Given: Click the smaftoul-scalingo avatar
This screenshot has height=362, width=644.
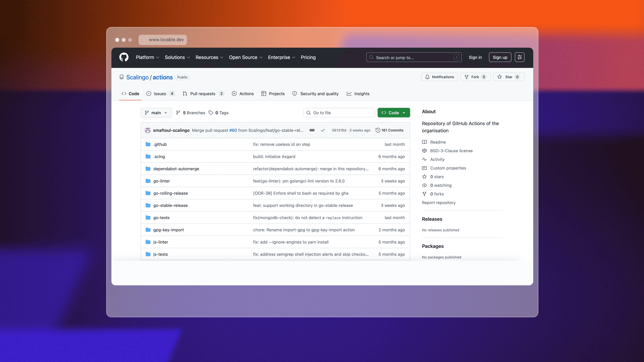Looking at the screenshot, I should (x=148, y=130).
